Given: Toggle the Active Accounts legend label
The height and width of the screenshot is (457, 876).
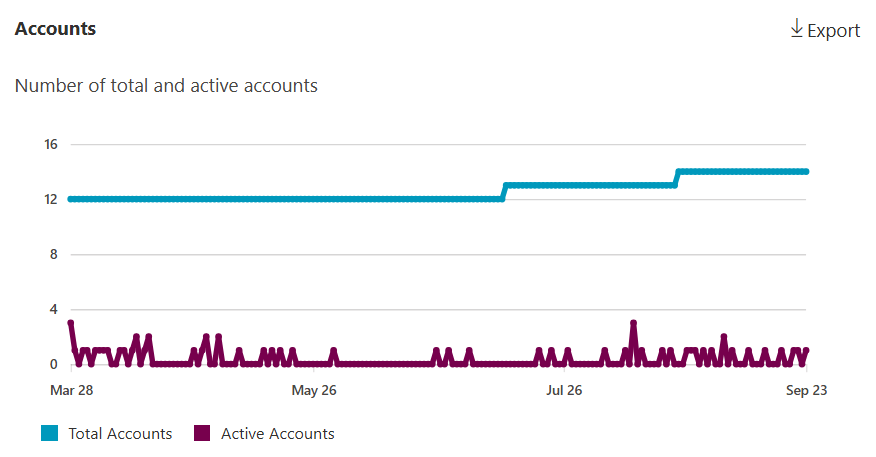Looking at the screenshot, I should (277, 433).
